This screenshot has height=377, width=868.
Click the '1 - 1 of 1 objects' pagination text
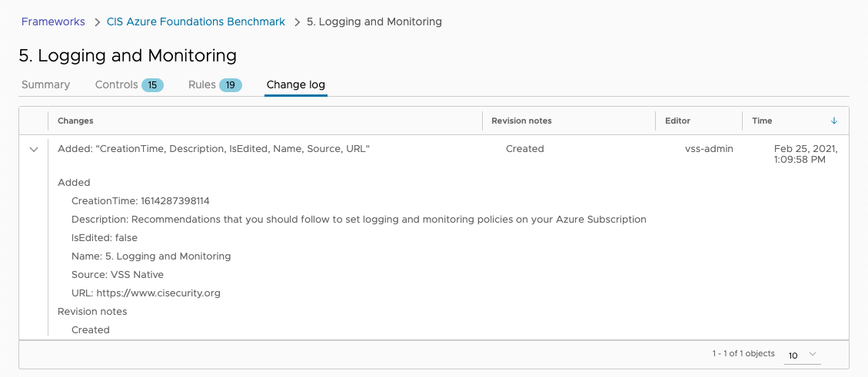pos(743,354)
